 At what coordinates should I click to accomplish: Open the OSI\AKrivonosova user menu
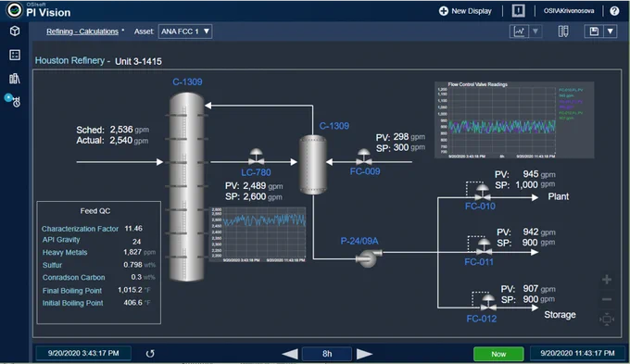(569, 11)
